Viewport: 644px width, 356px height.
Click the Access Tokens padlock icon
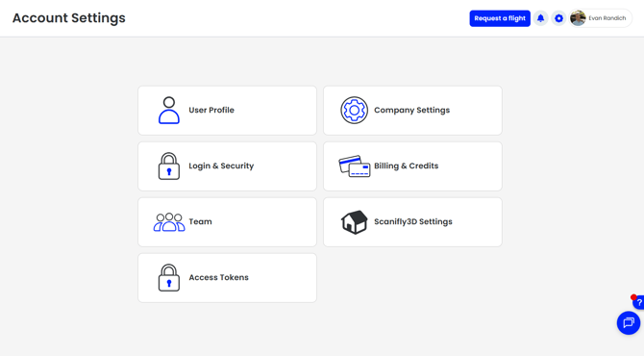click(x=169, y=277)
